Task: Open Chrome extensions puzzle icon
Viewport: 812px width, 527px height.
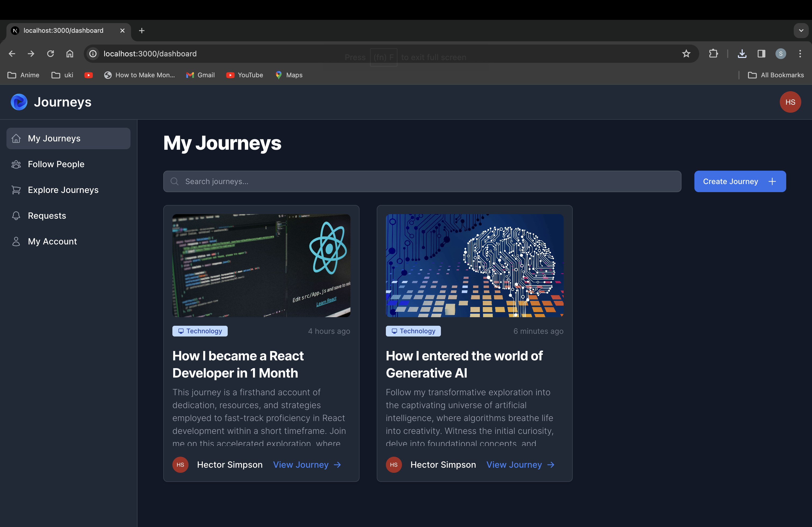Action: [713, 53]
